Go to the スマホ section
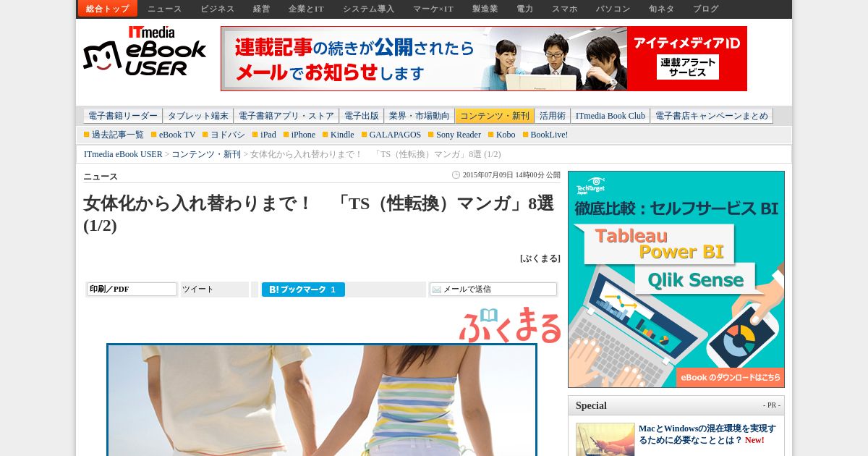 click(564, 9)
